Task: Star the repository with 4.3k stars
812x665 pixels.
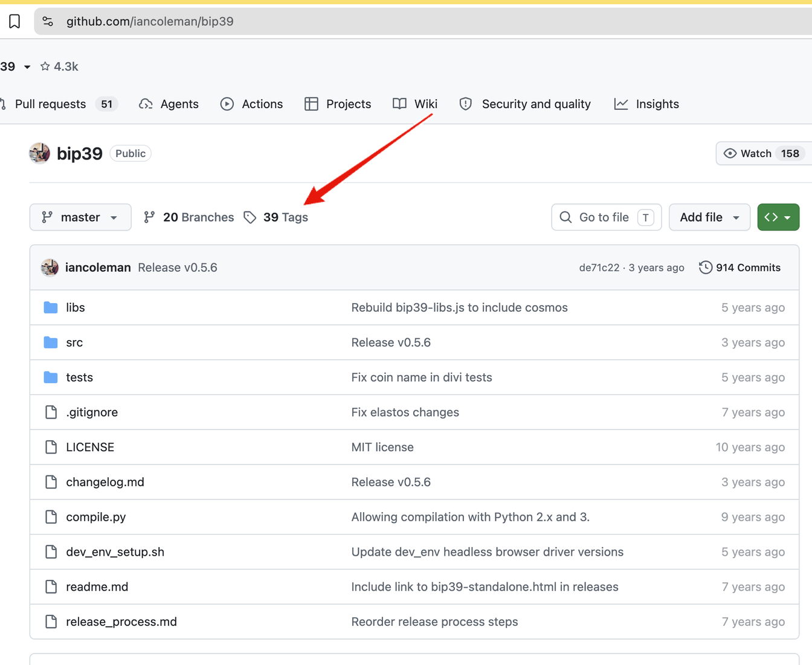Action: 59,66
